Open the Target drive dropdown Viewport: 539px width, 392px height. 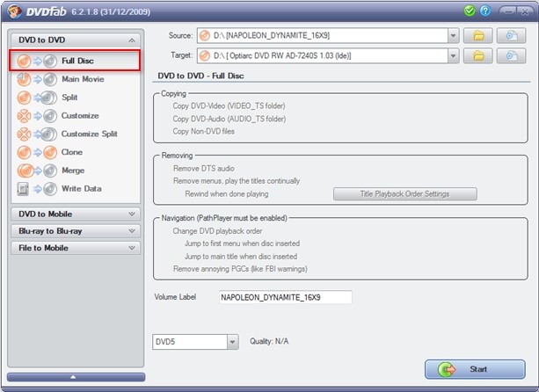(x=454, y=55)
